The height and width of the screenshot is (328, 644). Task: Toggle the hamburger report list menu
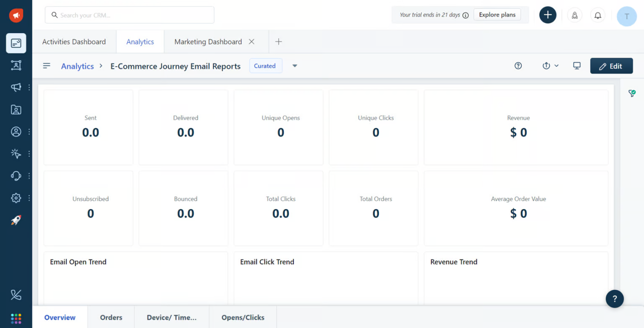46,66
